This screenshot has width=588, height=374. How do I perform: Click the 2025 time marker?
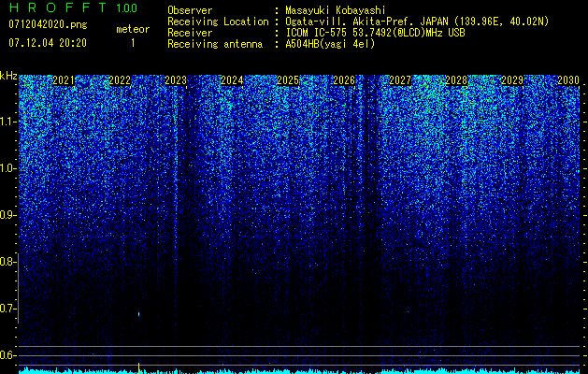tap(288, 80)
